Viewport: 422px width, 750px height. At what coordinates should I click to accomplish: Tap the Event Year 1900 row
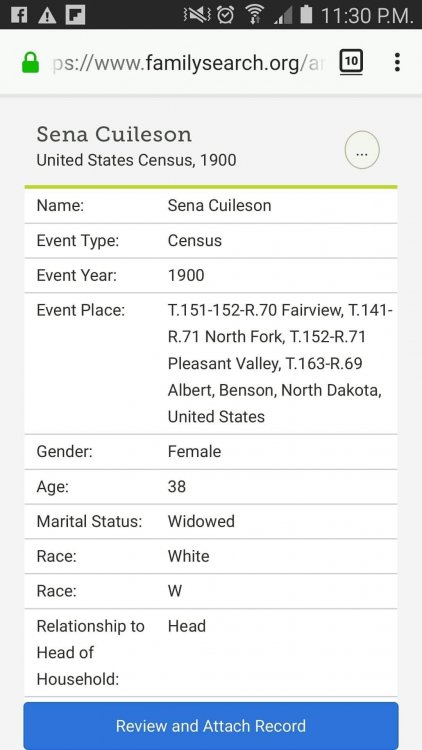211,276
